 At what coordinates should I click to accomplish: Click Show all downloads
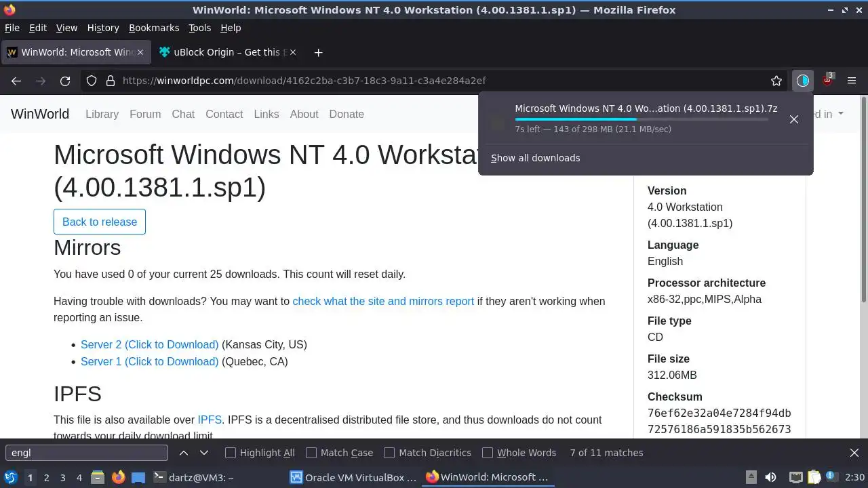point(536,158)
